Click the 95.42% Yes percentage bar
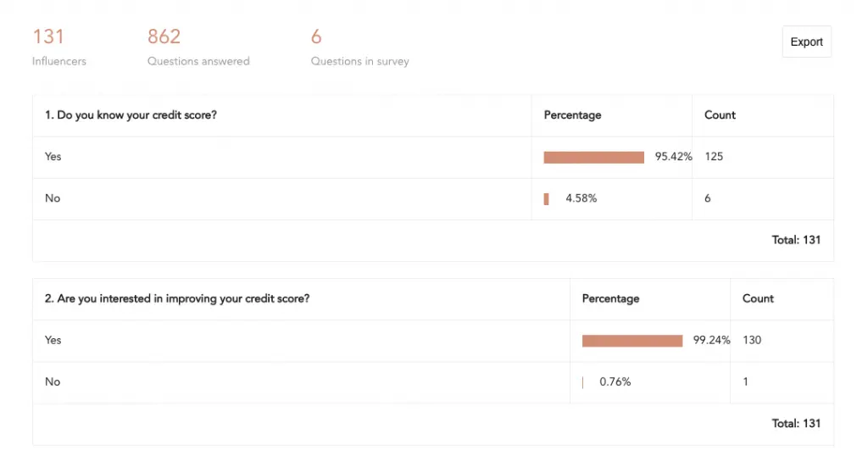Image resolution: width=868 pixels, height=456 pixels. [593, 157]
